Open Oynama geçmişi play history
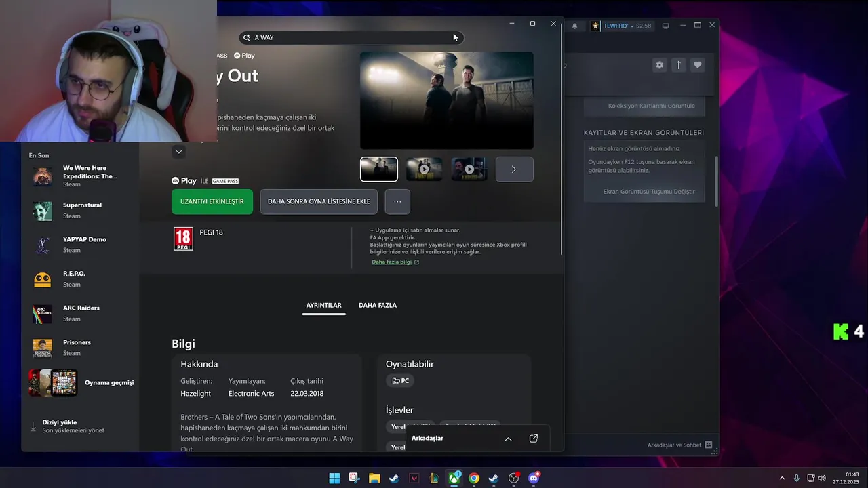The width and height of the screenshot is (868, 488). 81,382
